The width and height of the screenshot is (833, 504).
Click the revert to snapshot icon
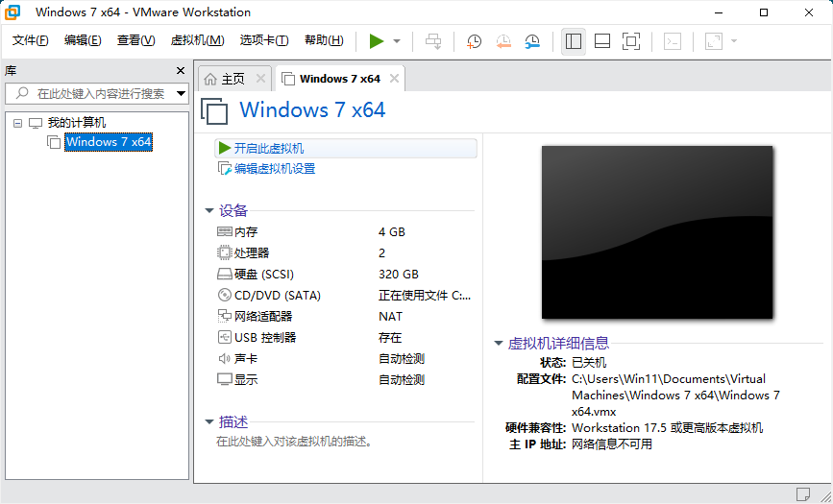pos(503,41)
